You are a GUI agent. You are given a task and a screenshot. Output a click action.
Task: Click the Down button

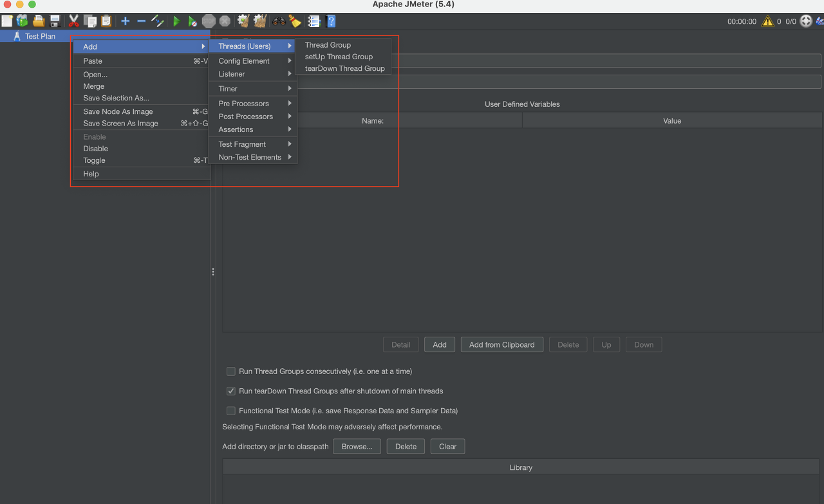pyautogui.click(x=644, y=345)
